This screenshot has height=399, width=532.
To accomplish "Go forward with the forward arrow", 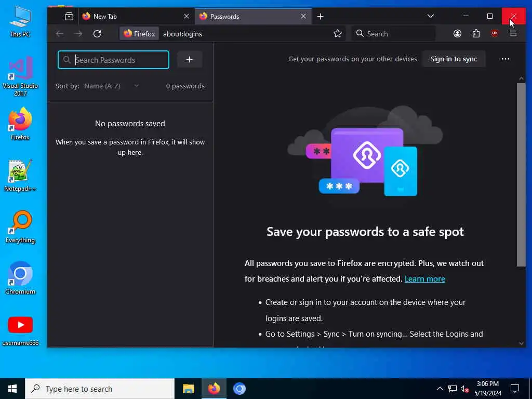I will [78, 34].
